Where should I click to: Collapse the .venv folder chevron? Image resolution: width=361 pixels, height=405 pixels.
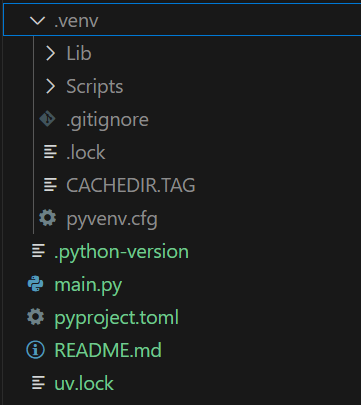click(x=37, y=21)
